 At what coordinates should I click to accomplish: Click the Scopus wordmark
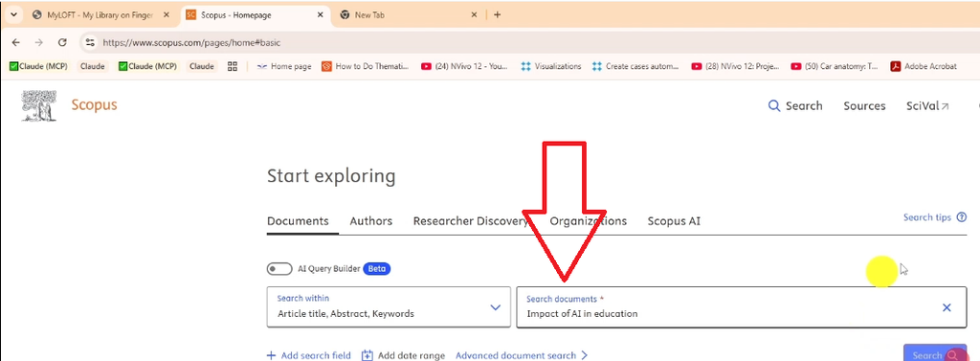point(95,104)
